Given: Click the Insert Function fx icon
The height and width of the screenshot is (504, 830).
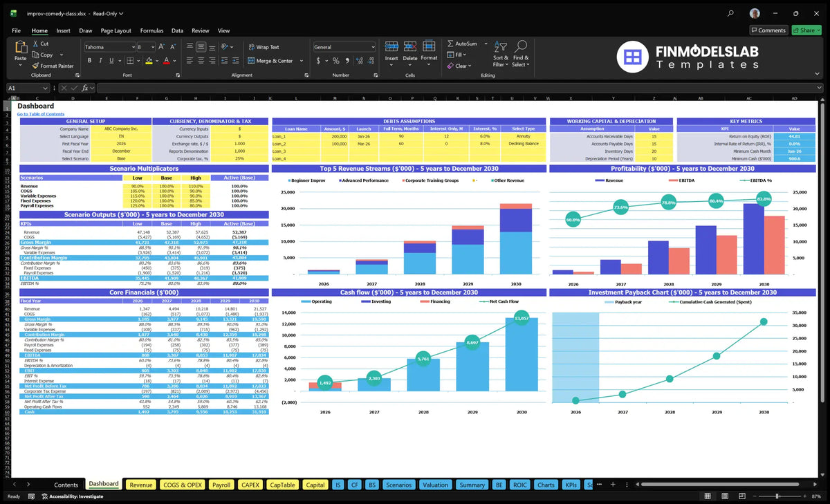Looking at the screenshot, I should coord(84,88).
